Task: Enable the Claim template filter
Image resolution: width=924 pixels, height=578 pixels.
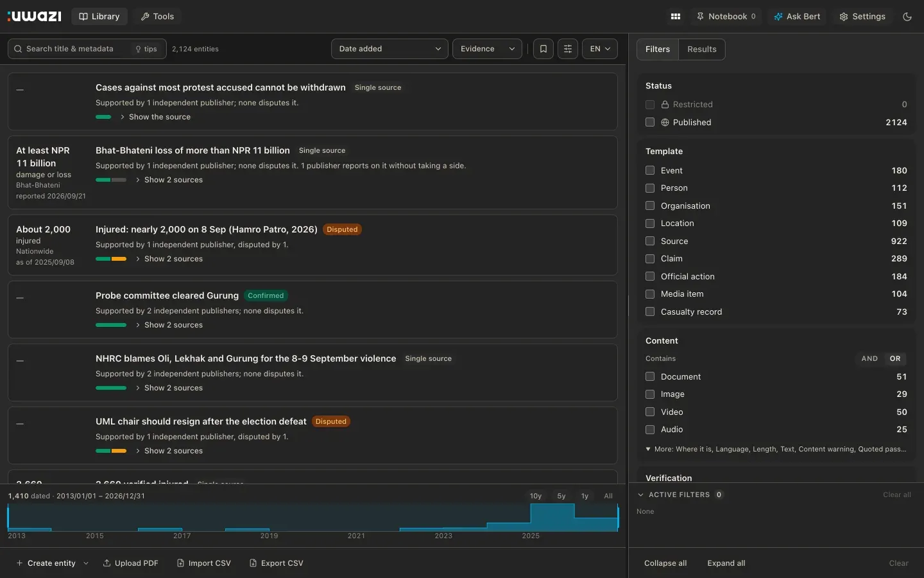Action: [650, 258]
